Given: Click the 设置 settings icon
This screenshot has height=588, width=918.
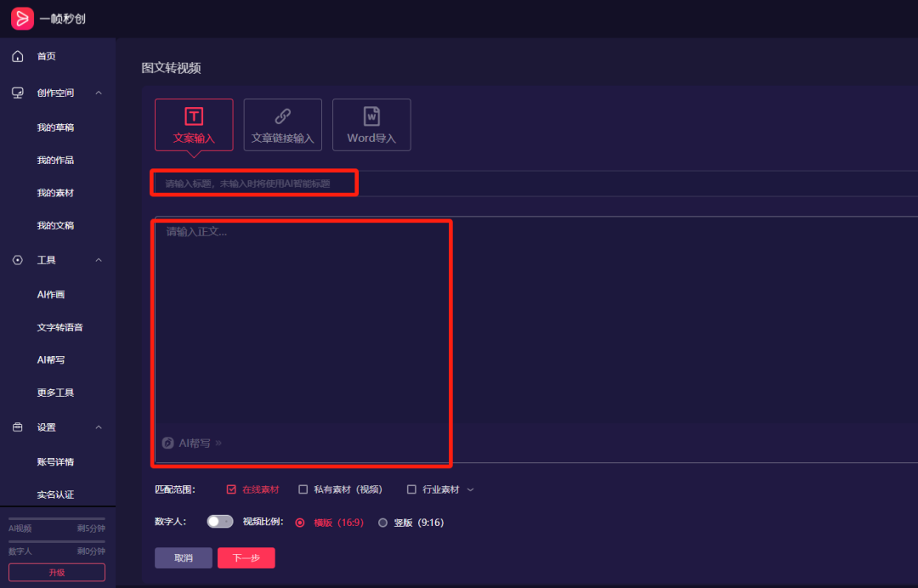Looking at the screenshot, I should [x=17, y=427].
